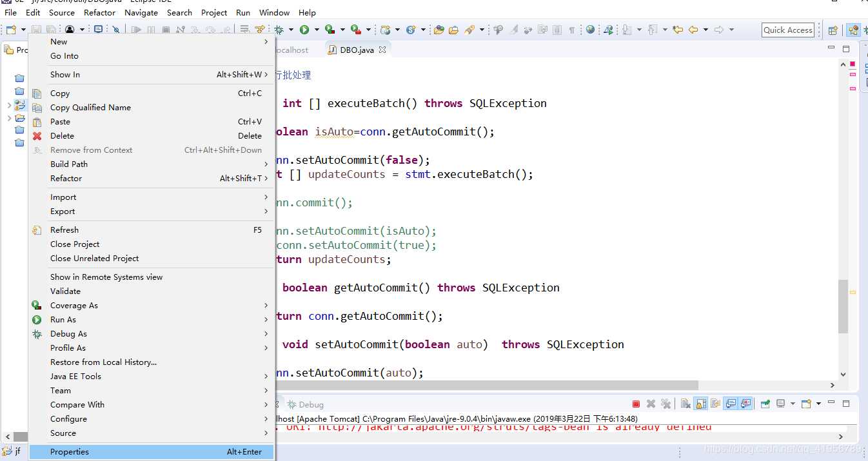
Task: Open the Window menu
Action: click(x=274, y=12)
